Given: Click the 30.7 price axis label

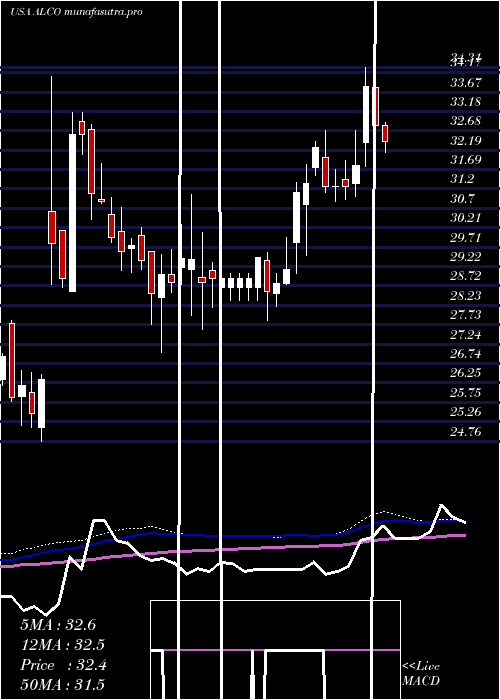Looking at the screenshot, I should click(x=462, y=199).
